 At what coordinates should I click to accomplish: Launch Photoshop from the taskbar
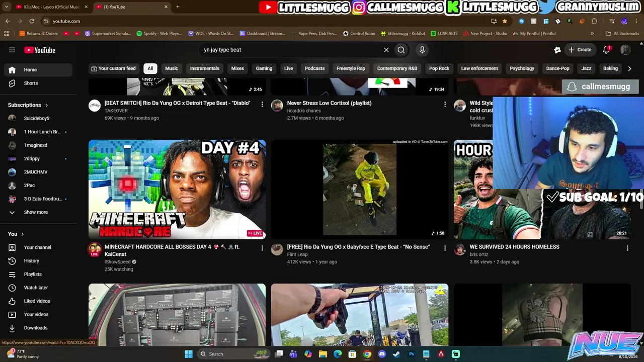pyautogui.click(x=412, y=354)
